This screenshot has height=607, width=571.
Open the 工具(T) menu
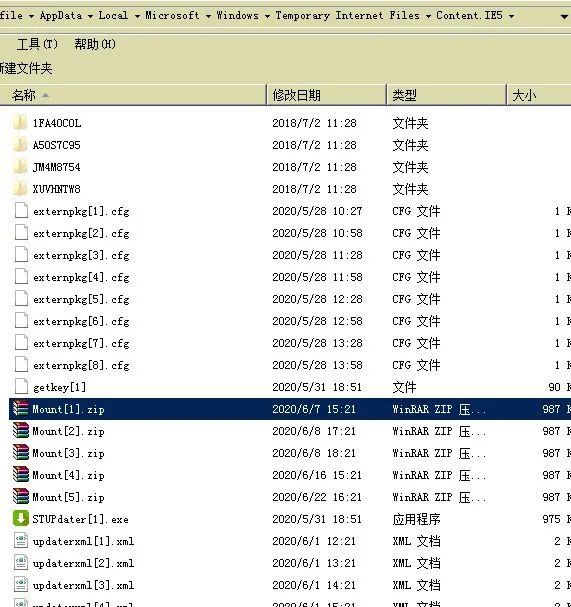coord(37,44)
